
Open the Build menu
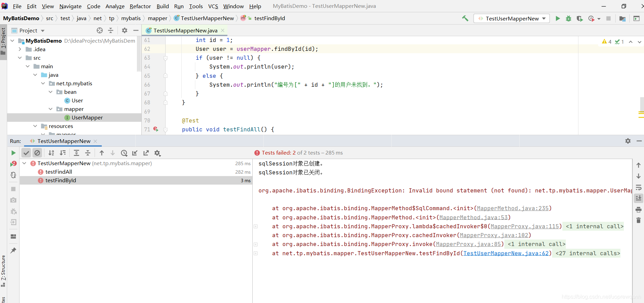[x=163, y=6]
